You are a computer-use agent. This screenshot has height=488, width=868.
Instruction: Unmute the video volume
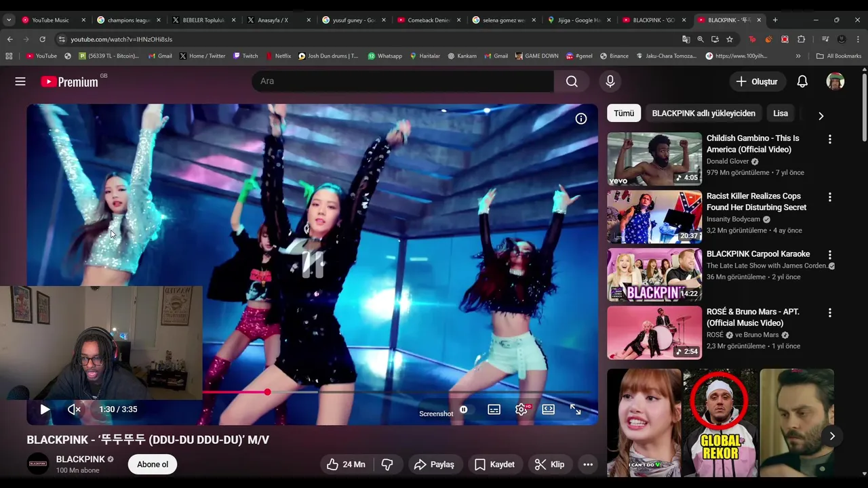point(74,409)
